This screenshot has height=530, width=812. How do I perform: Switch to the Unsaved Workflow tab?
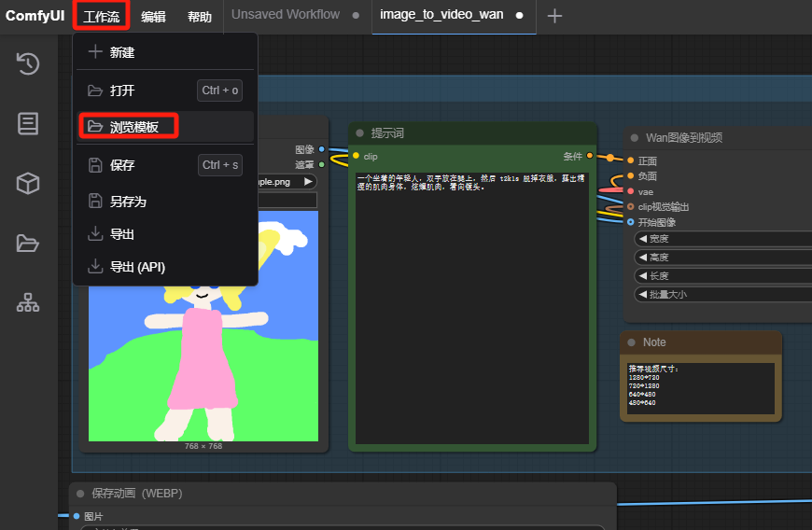tap(286, 15)
